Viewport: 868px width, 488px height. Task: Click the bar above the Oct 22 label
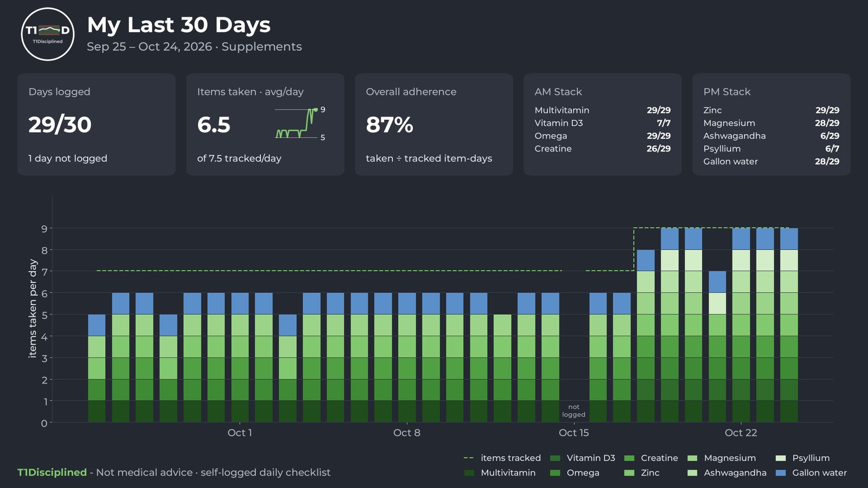[x=741, y=325]
